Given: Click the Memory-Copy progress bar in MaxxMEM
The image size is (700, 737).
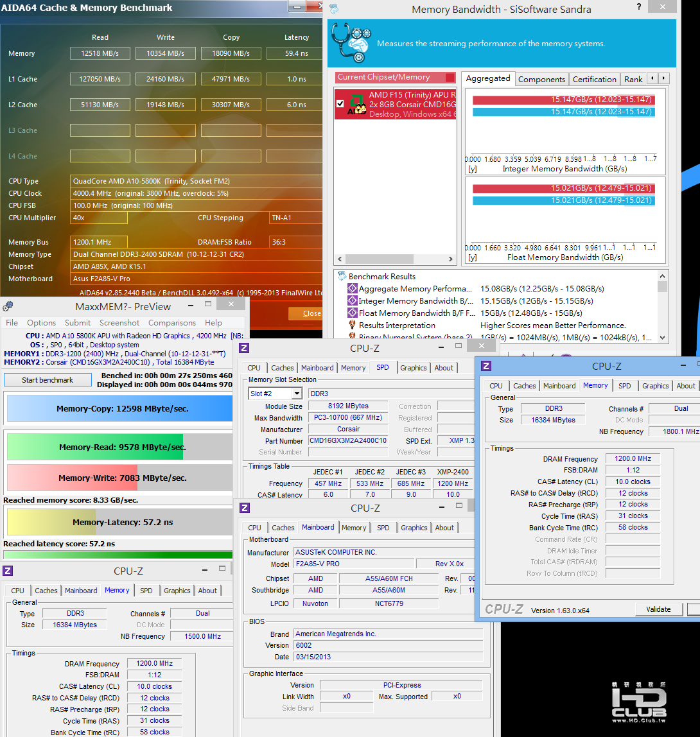Looking at the screenshot, I should [119, 408].
